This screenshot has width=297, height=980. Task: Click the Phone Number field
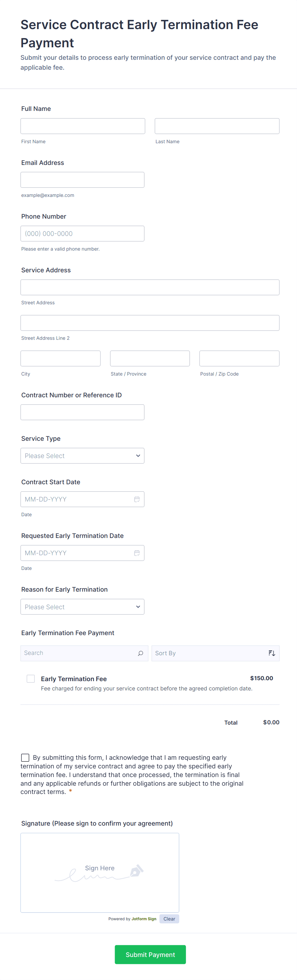click(x=82, y=234)
